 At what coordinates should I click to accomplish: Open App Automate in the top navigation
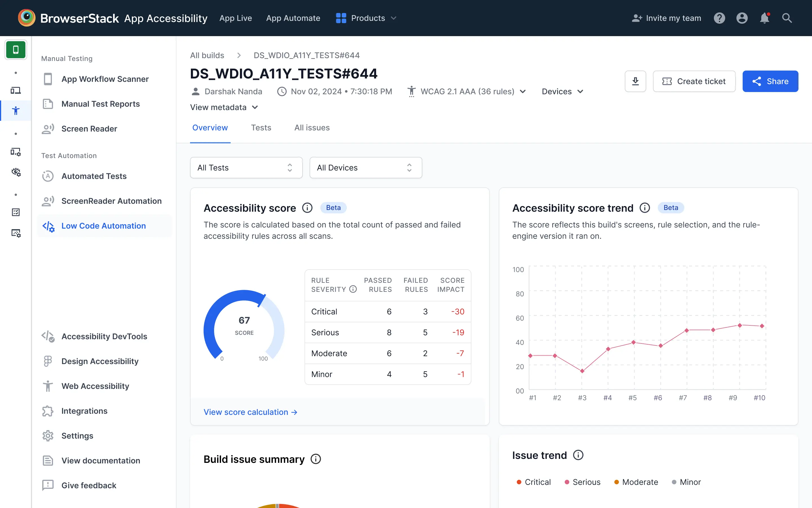[x=293, y=18]
